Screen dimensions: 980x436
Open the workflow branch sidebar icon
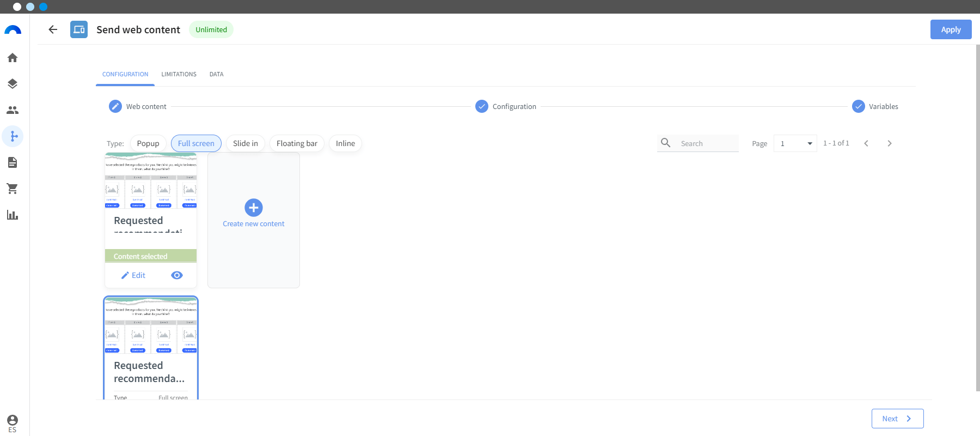[x=13, y=136]
